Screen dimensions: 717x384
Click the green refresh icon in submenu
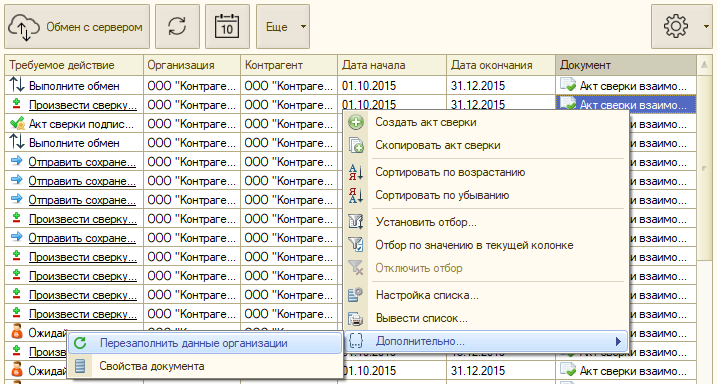80,343
